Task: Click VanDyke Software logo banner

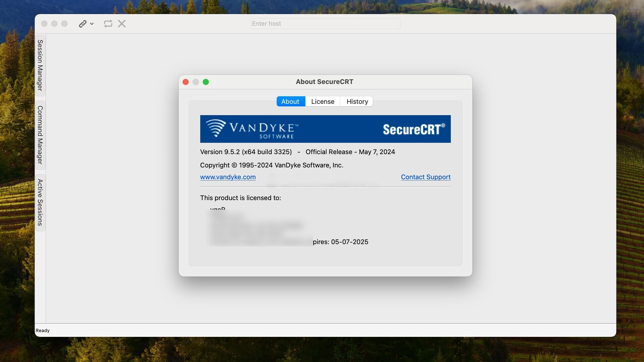Action: click(x=325, y=129)
